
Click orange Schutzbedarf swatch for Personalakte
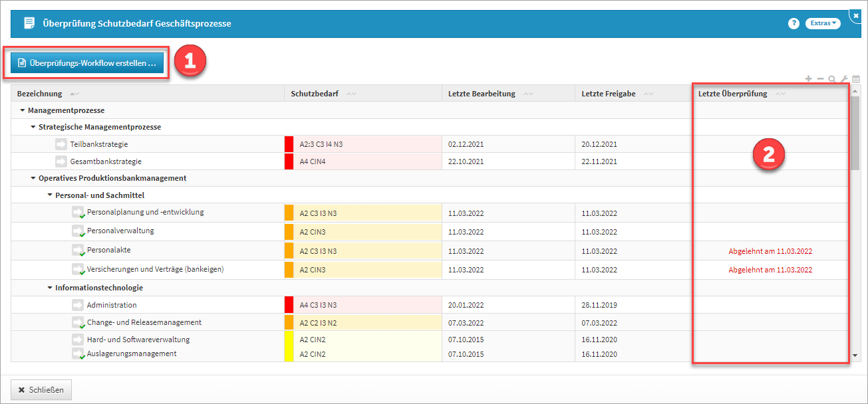coord(289,251)
